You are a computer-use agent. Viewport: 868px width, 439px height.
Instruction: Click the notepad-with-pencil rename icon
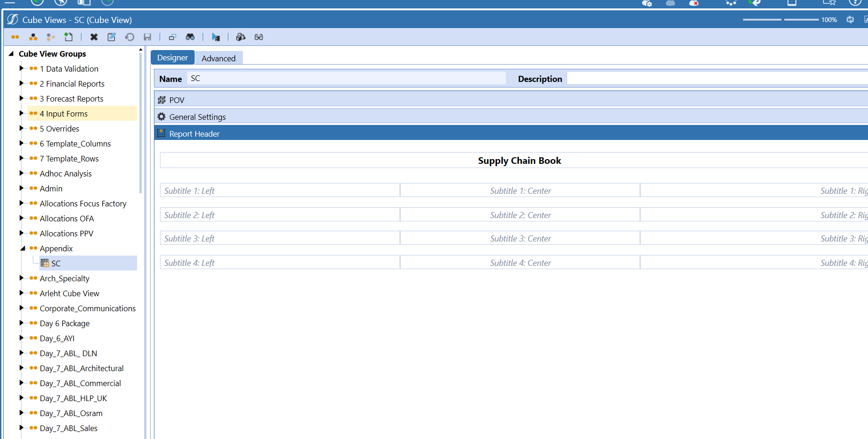click(x=111, y=37)
